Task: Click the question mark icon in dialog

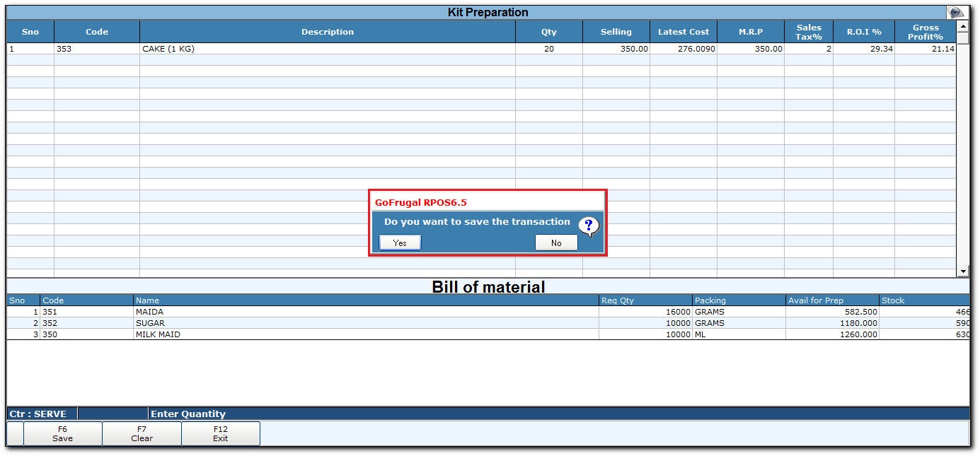Action: (589, 226)
